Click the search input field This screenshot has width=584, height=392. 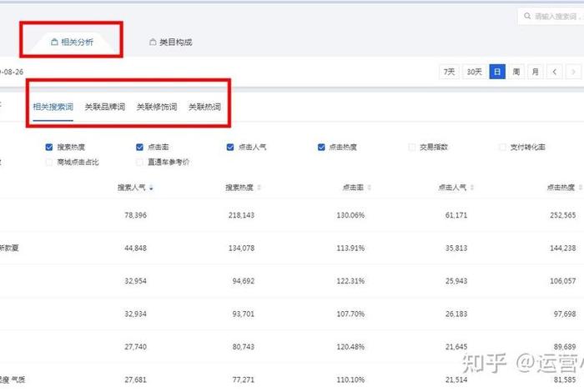pyautogui.click(x=551, y=17)
